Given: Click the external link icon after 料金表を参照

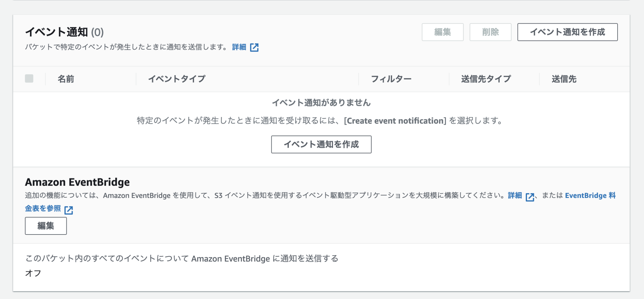Looking at the screenshot, I should (x=69, y=210).
